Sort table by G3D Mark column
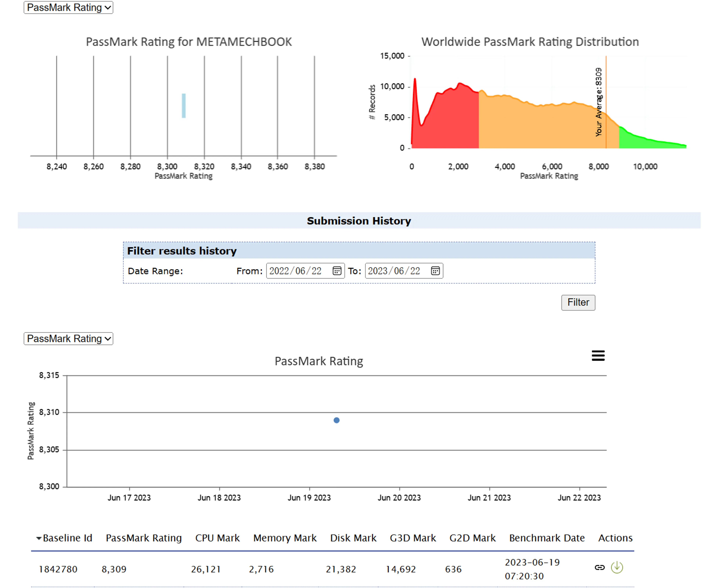Image resolution: width=705 pixels, height=588 pixels. click(413, 538)
